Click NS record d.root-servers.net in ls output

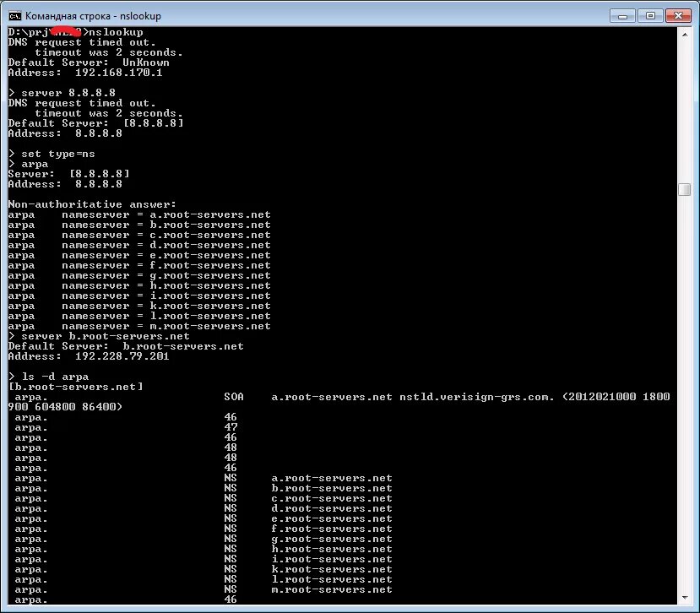tap(332, 508)
